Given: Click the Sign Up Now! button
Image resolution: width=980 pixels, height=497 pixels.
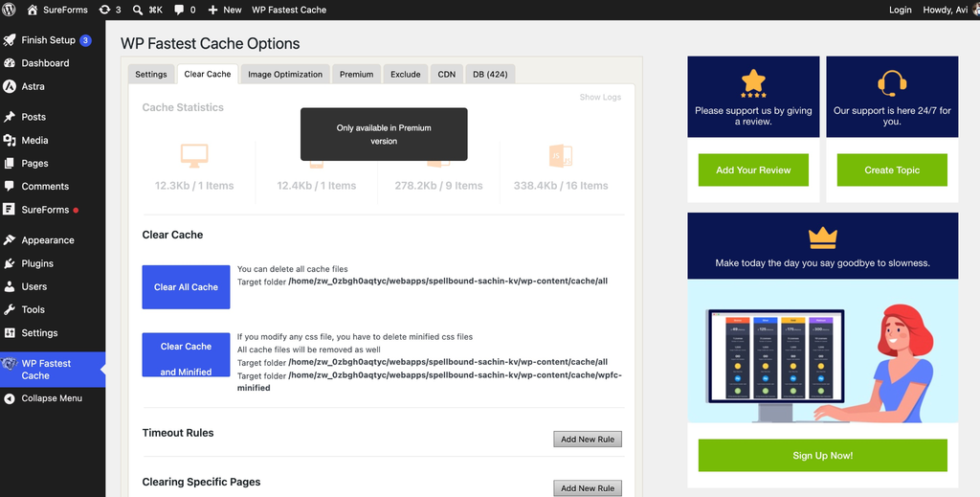Looking at the screenshot, I should click(x=822, y=455).
